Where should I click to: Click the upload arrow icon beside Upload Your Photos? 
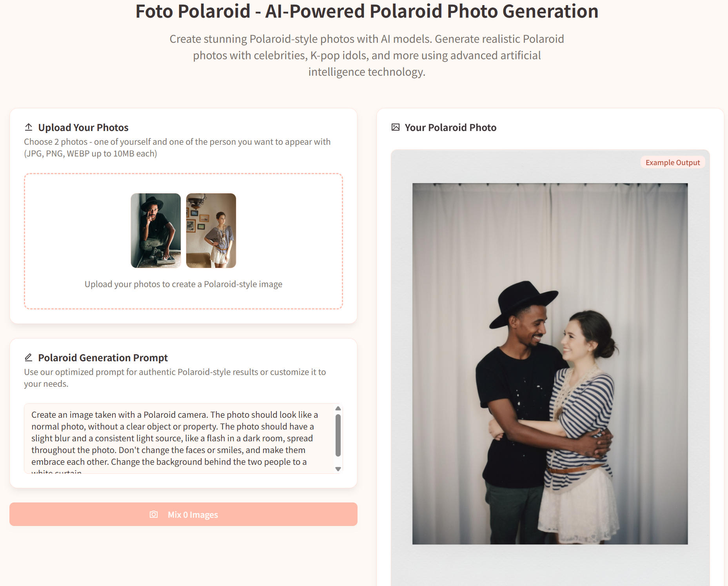pyautogui.click(x=29, y=127)
